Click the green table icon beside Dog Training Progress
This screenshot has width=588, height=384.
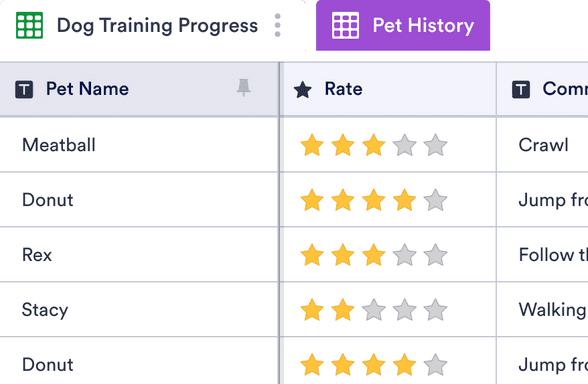click(x=29, y=26)
